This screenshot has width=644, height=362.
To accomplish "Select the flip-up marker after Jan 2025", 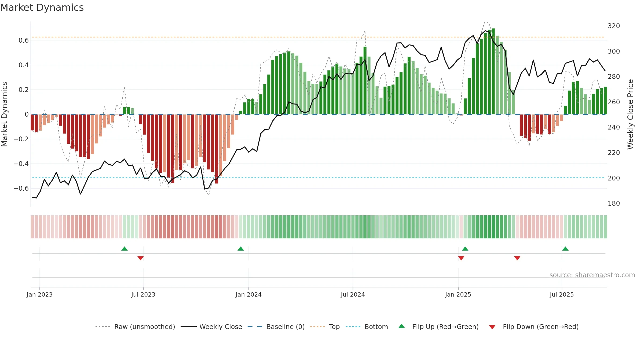I will [465, 249].
